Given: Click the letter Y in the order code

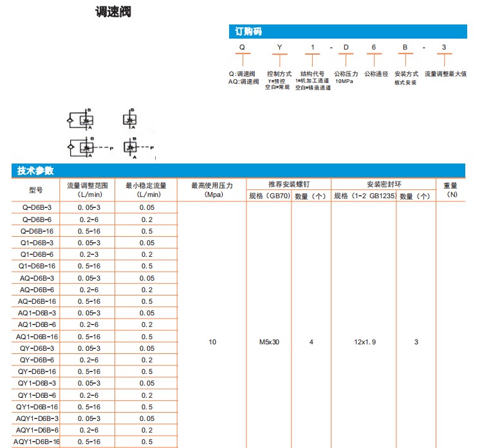Looking at the screenshot, I should coord(279,48).
